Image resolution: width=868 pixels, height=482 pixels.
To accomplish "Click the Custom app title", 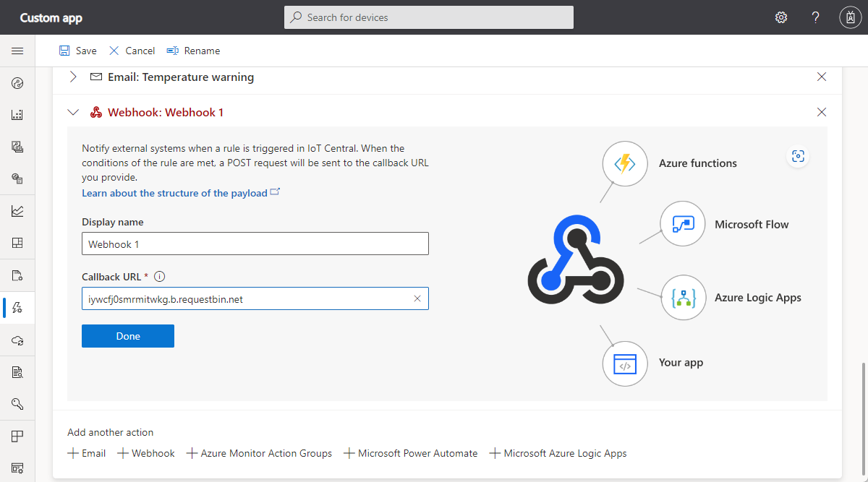I will point(51,17).
